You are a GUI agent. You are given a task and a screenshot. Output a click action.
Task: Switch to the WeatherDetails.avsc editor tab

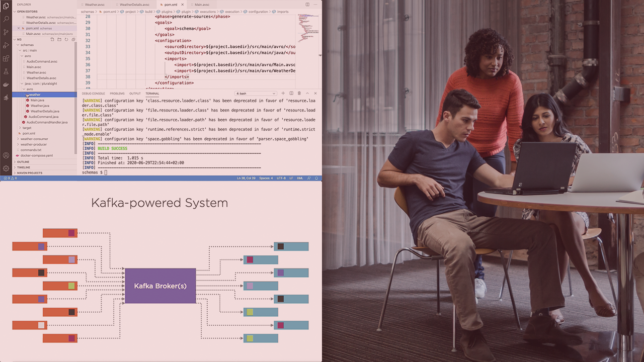click(x=134, y=5)
